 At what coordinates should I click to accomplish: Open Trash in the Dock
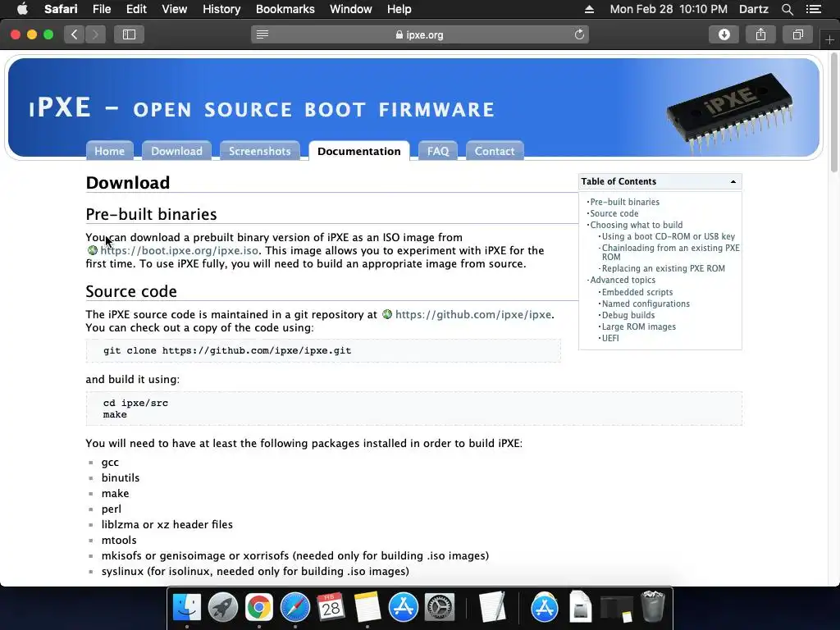[x=653, y=606]
